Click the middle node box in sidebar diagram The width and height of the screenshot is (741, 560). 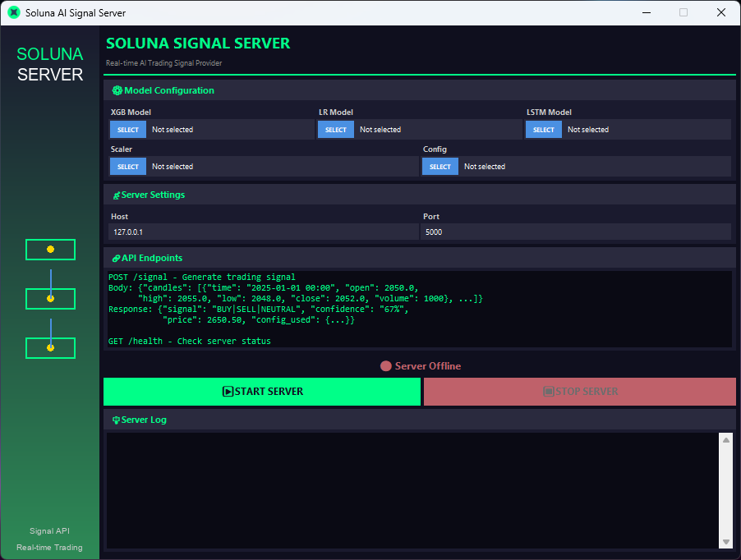point(51,298)
